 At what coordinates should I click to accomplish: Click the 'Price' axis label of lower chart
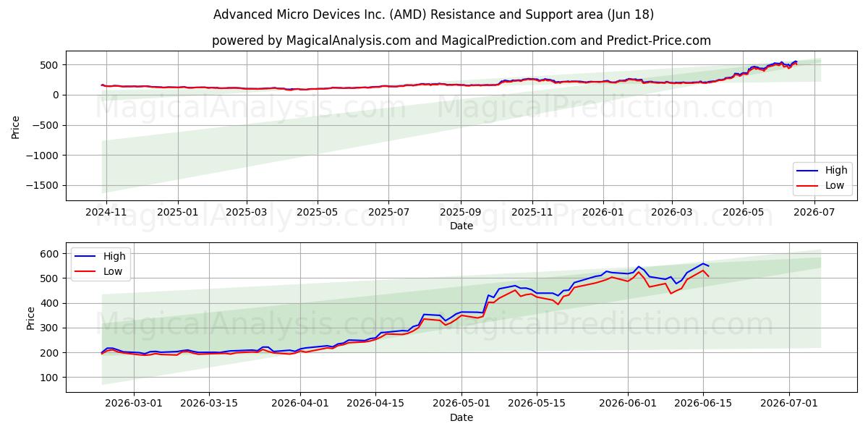coord(31,318)
